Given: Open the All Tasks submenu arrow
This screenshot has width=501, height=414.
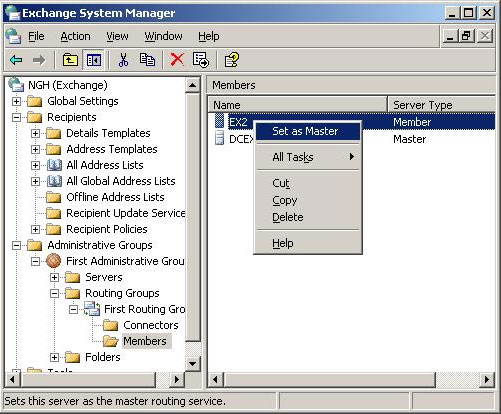Looking at the screenshot, I should click(352, 157).
